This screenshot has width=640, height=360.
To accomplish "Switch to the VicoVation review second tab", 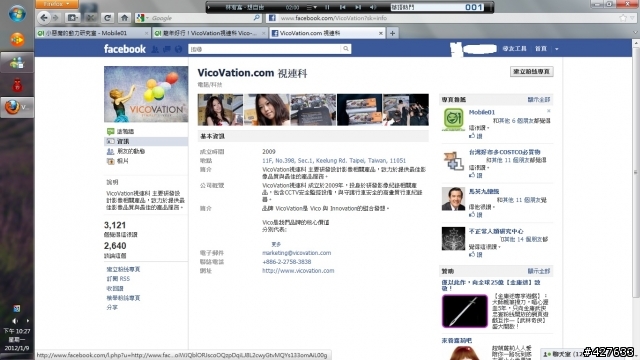I will (x=210, y=33).
